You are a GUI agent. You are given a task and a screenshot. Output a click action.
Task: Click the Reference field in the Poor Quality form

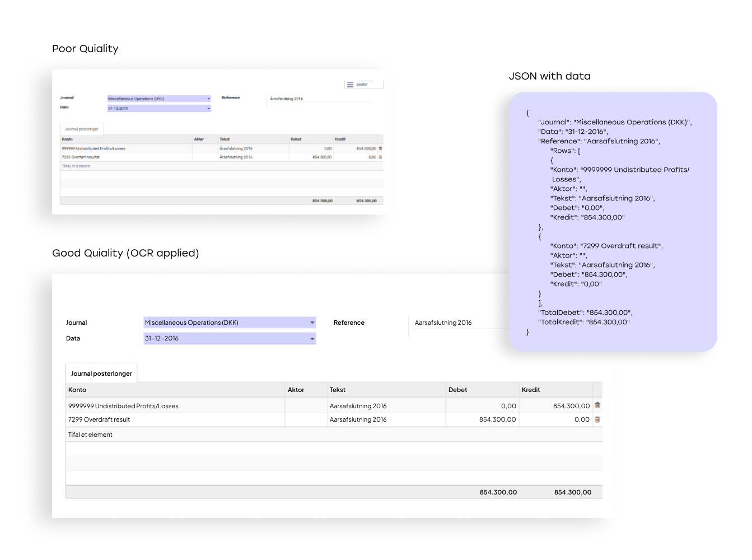[x=319, y=99]
